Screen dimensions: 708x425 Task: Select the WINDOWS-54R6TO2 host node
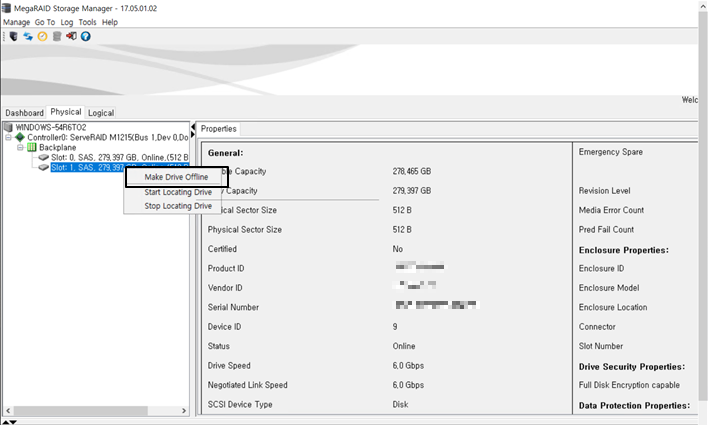coord(51,127)
